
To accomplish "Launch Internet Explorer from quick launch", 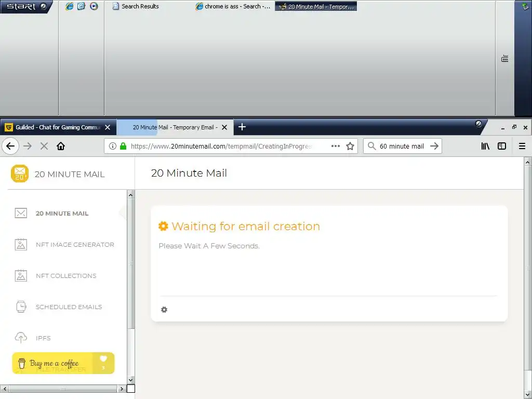I will point(69,6).
